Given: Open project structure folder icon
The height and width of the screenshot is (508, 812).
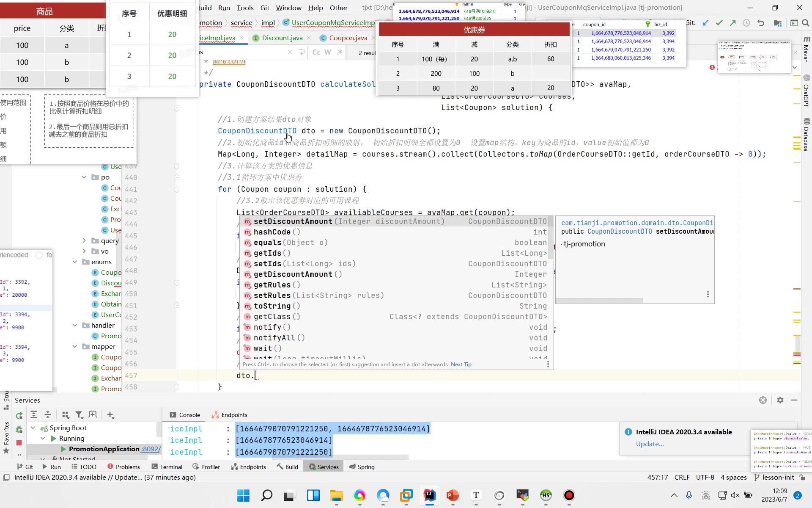Looking at the screenshot, I should click(777, 23).
